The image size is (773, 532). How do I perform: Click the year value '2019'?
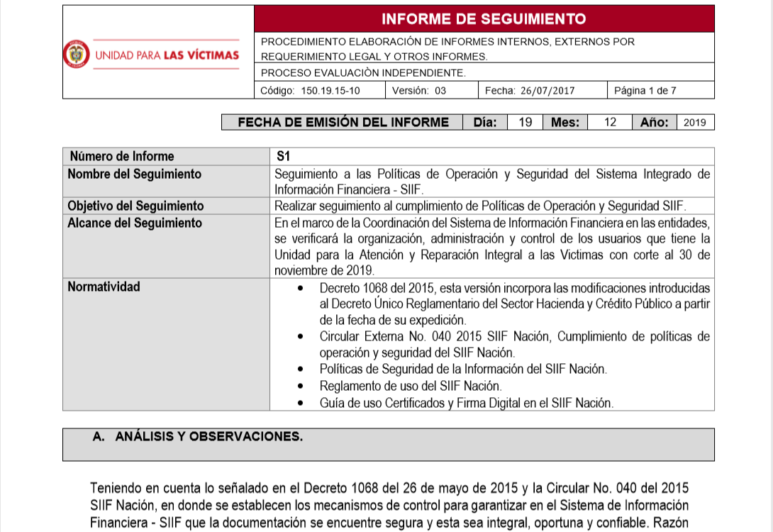[x=695, y=122]
